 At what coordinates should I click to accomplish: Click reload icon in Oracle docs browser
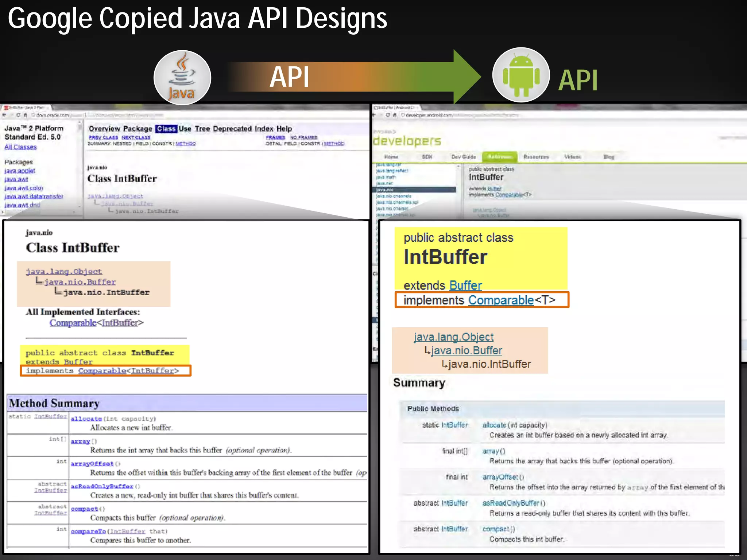(18, 115)
